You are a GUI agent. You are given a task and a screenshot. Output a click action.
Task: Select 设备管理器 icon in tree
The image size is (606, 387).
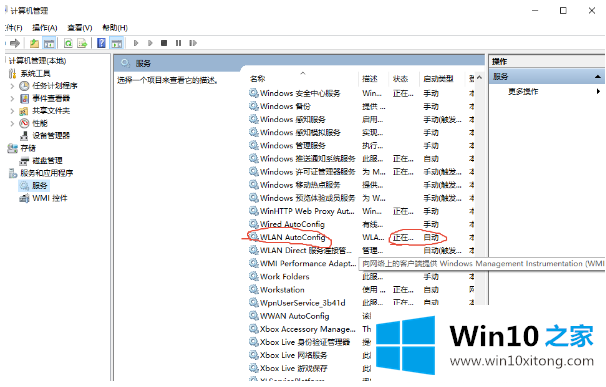24,136
